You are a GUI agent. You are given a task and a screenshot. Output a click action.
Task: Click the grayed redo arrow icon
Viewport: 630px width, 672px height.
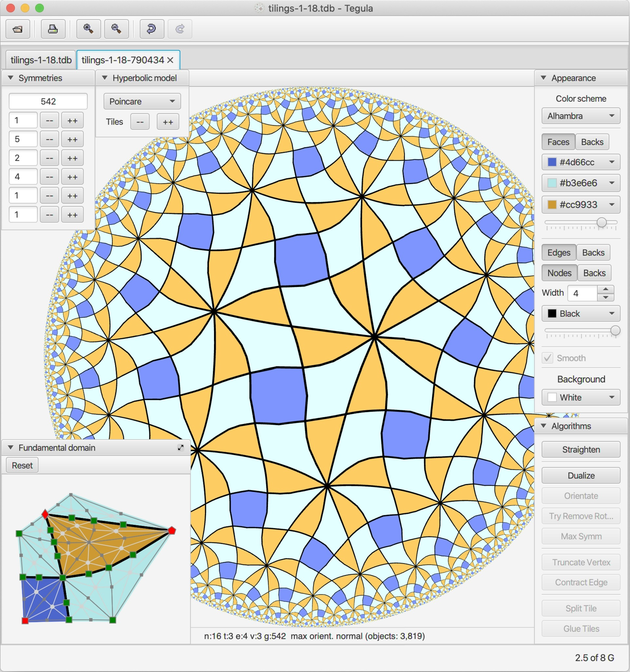[x=180, y=29]
